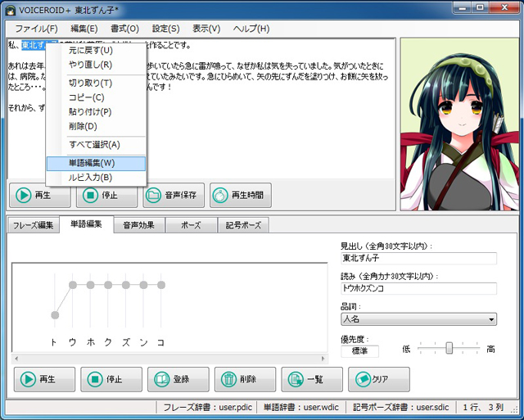Viewport: 524px width, 420px height.
Task: Choose 貼り付け(P) in context menu
Action: click(x=96, y=112)
